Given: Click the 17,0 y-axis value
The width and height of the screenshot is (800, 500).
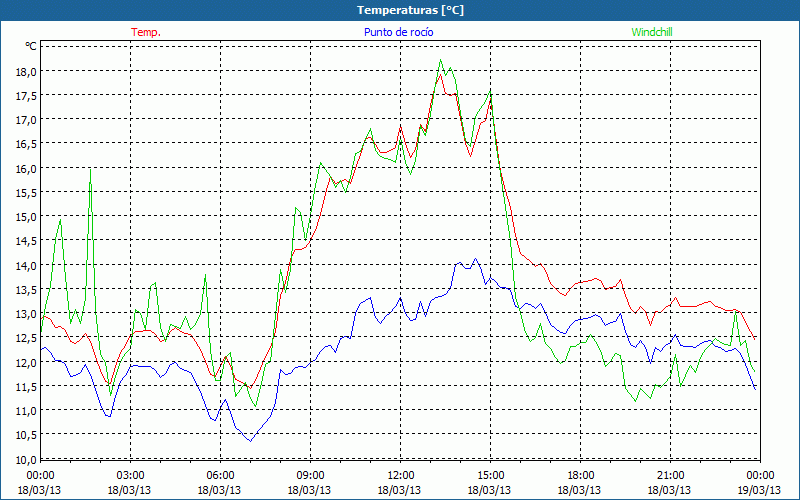Looking at the screenshot, I should click(x=28, y=120).
